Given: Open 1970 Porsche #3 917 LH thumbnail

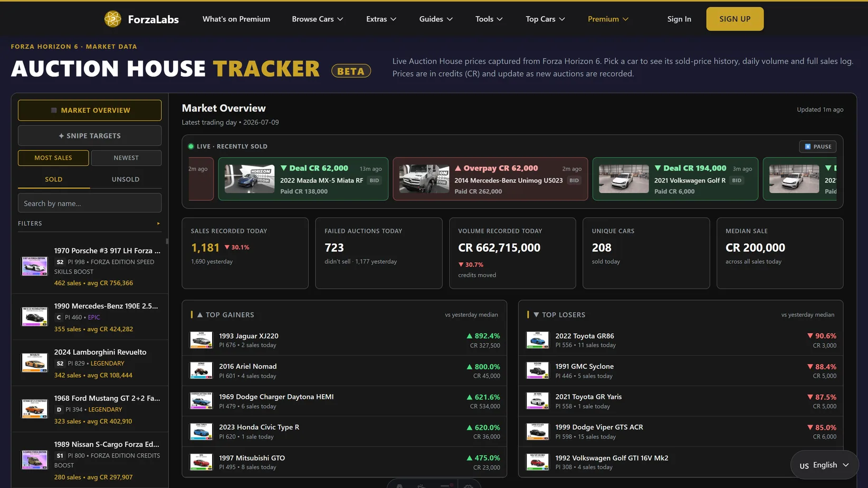Looking at the screenshot, I should point(34,266).
